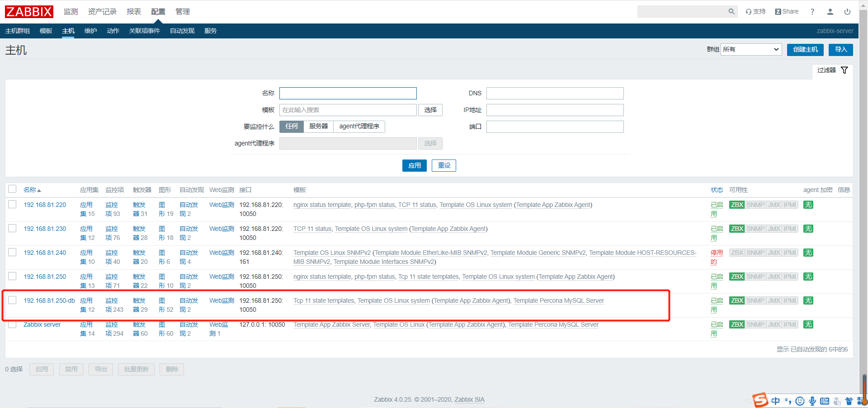
Task: Open the 监测 top menu
Action: pyautogui.click(x=71, y=12)
